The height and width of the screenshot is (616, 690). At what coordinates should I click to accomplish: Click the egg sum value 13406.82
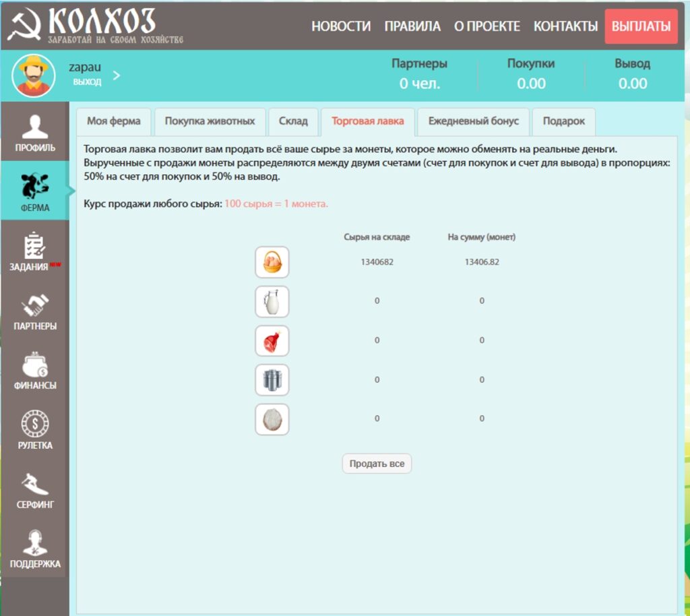pos(482,262)
